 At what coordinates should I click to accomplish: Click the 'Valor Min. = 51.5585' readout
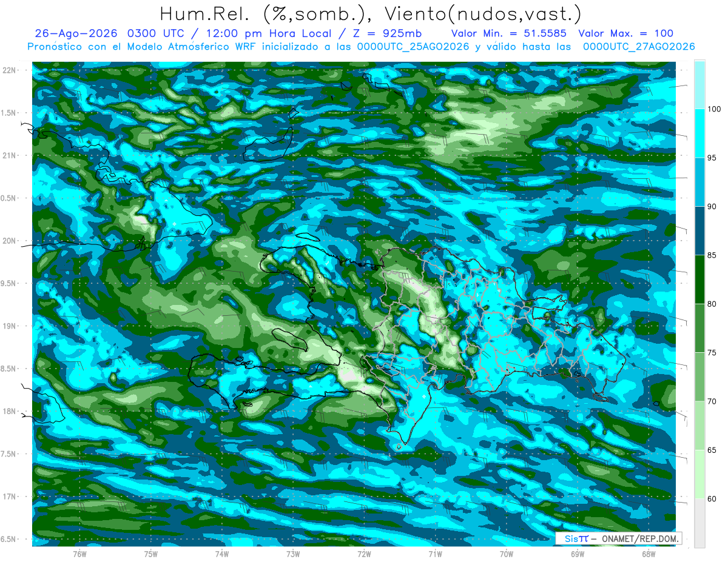click(x=509, y=33)
